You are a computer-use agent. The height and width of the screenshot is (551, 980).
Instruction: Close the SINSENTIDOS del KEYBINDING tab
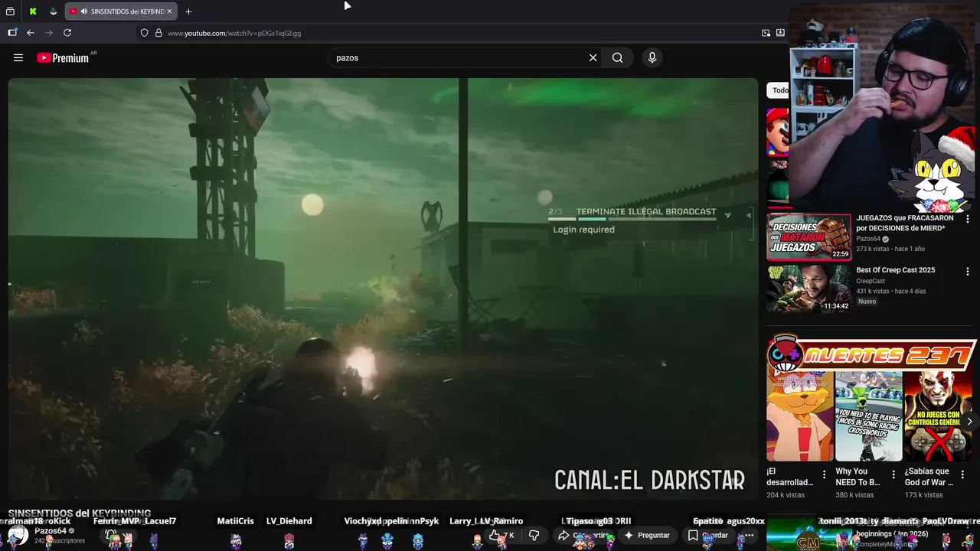169,11
